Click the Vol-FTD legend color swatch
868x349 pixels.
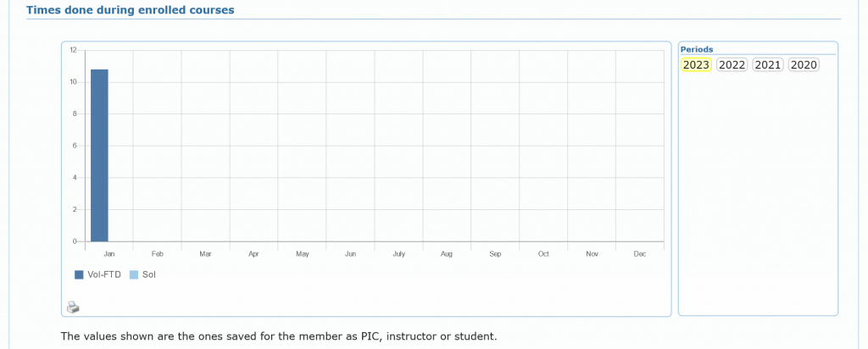79,274
